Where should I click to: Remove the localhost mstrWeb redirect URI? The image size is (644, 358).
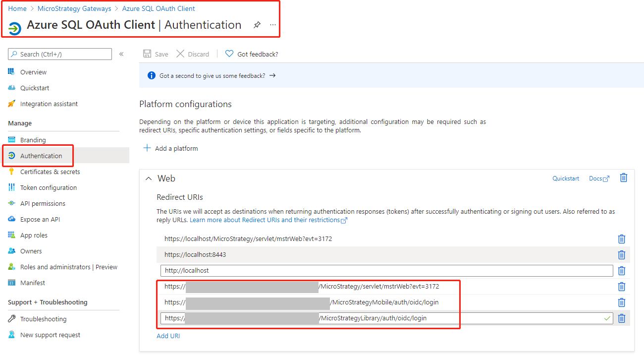tap(621, 239)
